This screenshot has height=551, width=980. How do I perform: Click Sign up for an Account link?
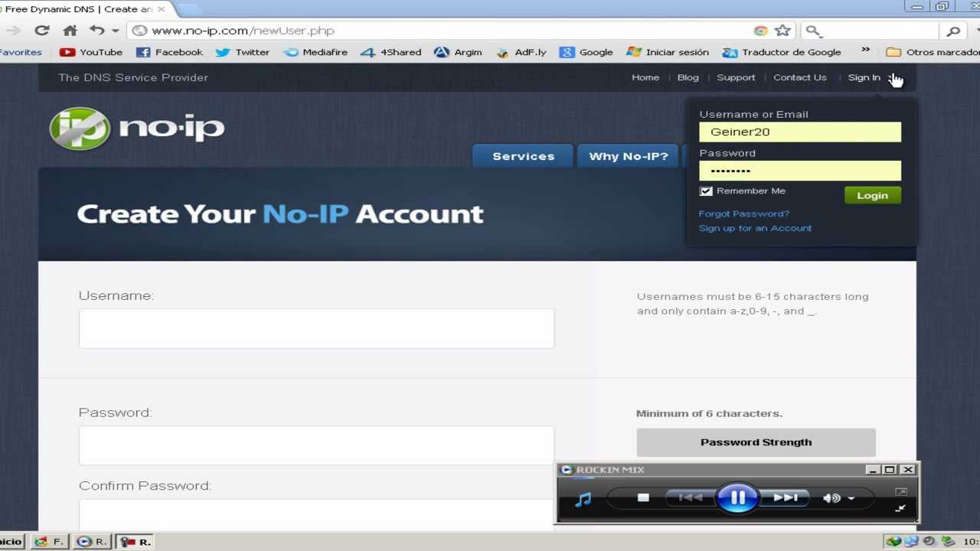pos(755,228)
